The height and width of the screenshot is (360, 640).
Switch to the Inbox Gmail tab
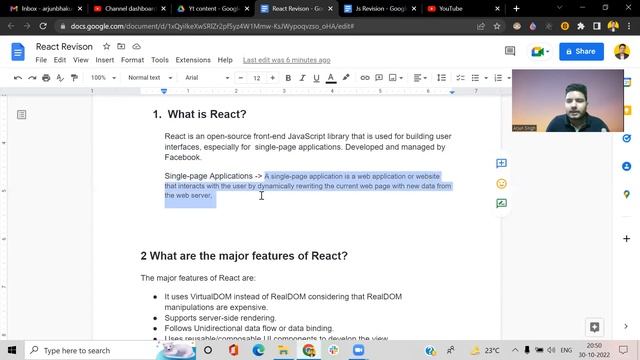point(46,9)
